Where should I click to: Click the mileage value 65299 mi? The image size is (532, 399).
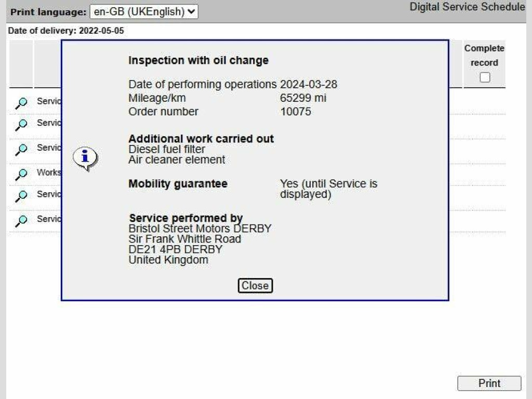[x=303, y=98]
